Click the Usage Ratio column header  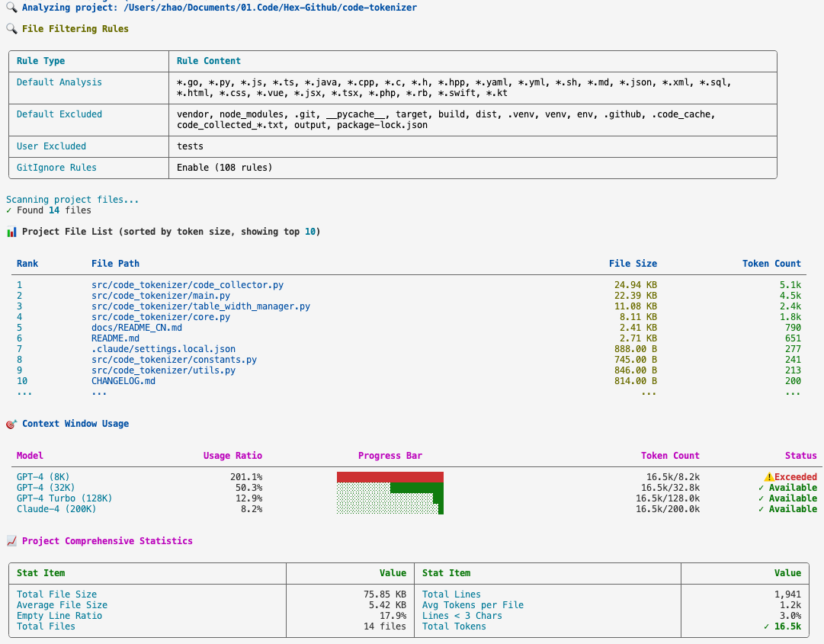point(232,456)
